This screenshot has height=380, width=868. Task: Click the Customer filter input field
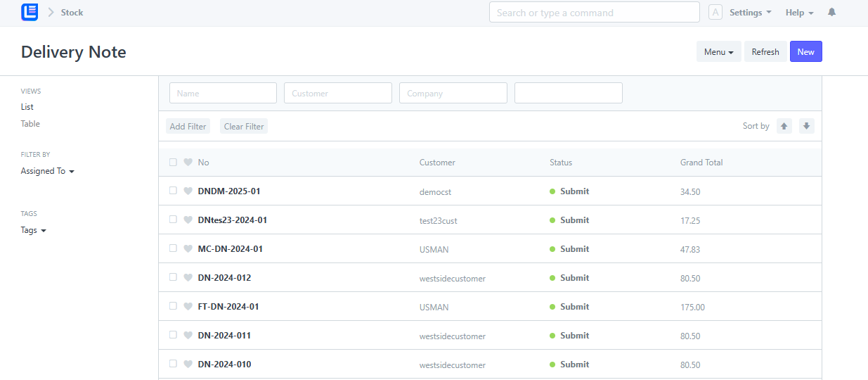(338, 93)
